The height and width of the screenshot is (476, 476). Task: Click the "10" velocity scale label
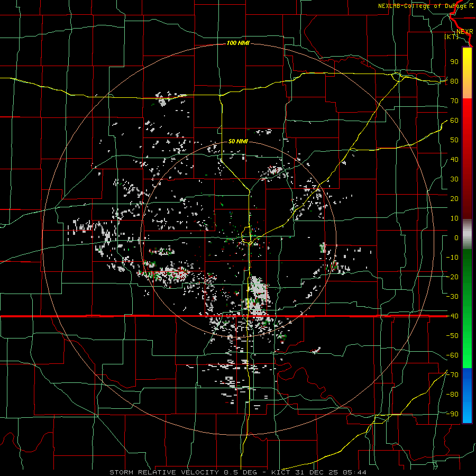click(x=454, y=218)
